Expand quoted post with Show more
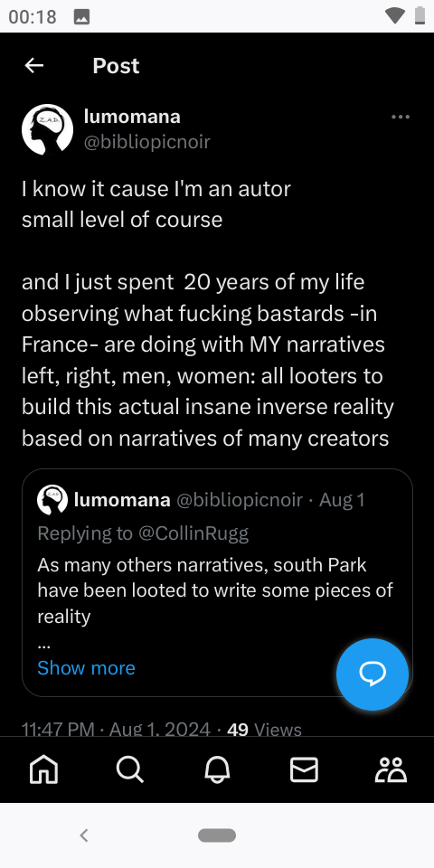The image size is (434, 868). click(86, 667)
